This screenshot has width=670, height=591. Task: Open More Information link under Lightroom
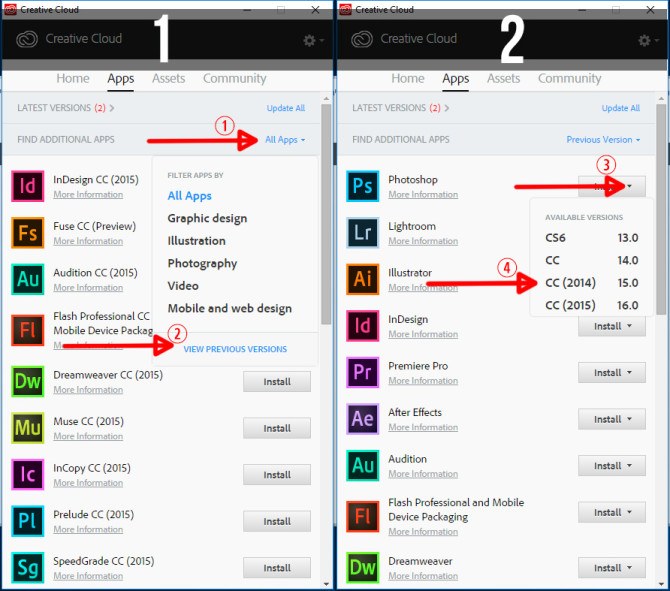click(x=423, y=241)
